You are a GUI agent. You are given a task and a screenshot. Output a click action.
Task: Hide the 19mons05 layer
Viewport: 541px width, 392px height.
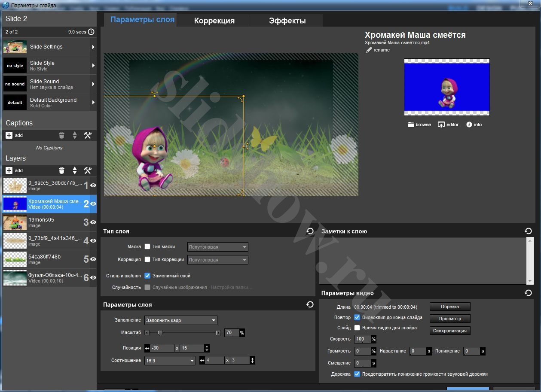point(93,222)
